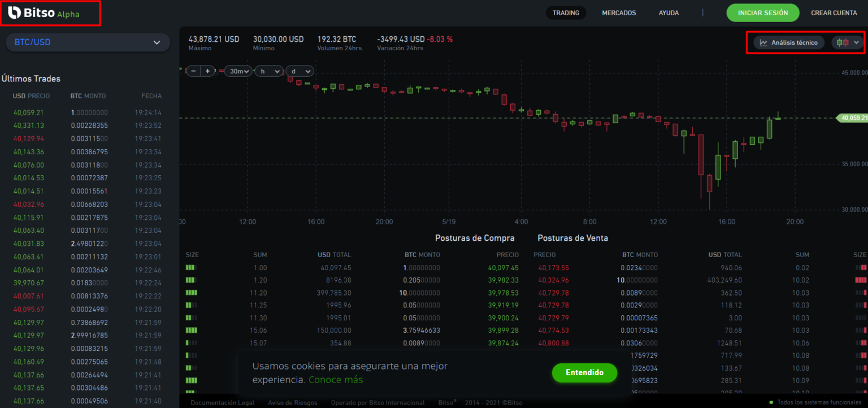Click the 30,030.00 USD Mínimo value
868x408 pixels.
click(278, 39)
